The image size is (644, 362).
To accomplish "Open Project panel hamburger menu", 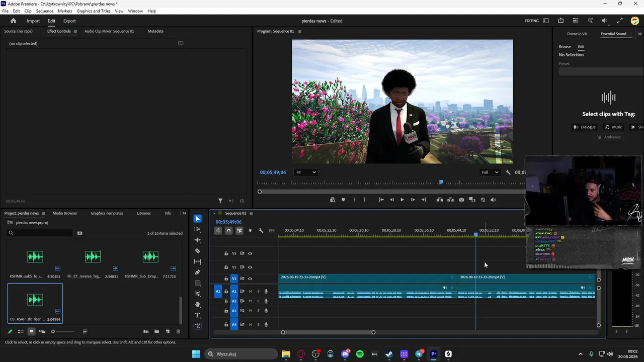I will 43,213.
